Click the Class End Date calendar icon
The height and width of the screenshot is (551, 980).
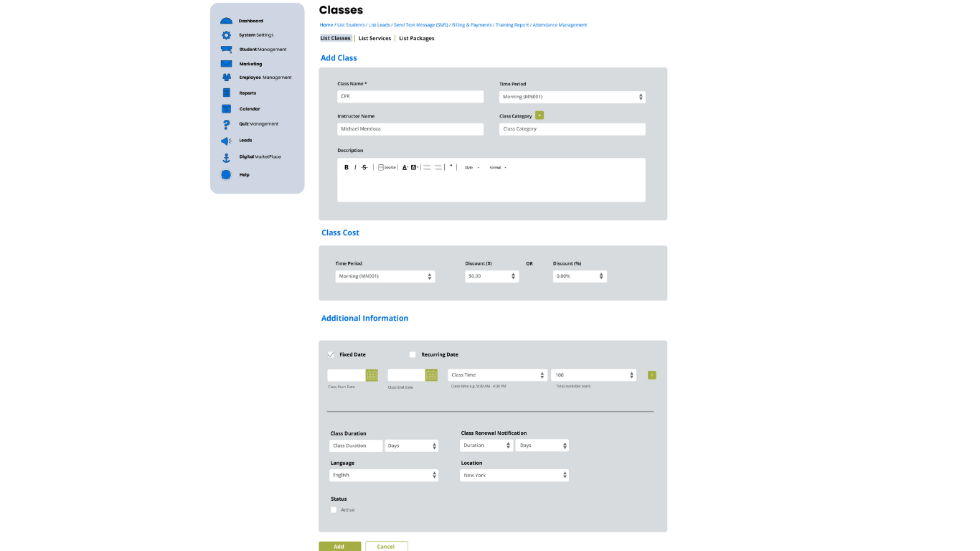point(431,375)
